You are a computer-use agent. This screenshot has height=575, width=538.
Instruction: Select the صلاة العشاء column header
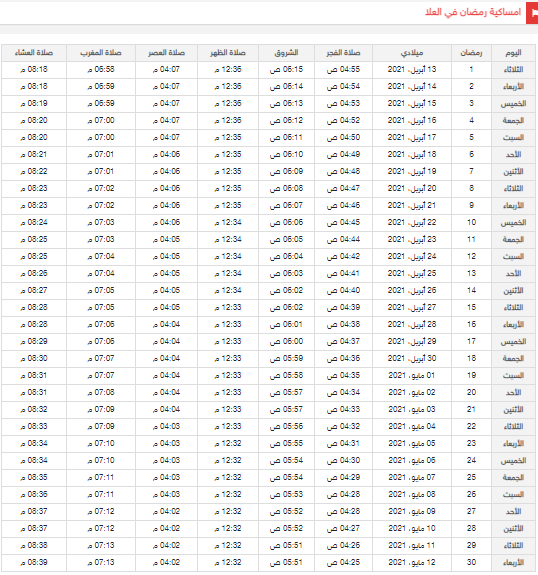point(34,53)
